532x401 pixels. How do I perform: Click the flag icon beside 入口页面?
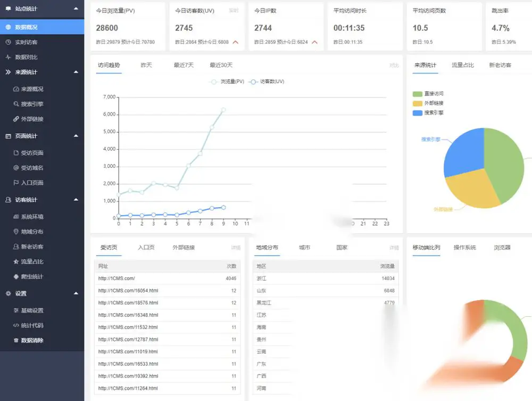click(x=16, y=183)
